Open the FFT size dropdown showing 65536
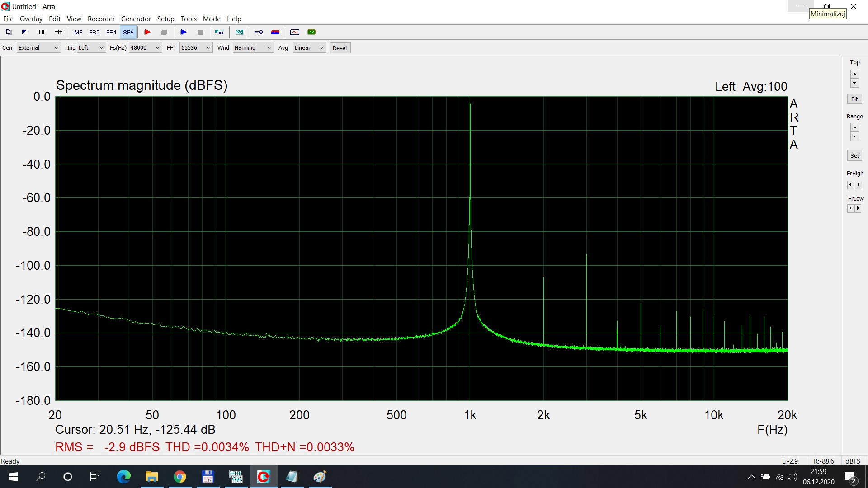 click(x=196, y=48)
